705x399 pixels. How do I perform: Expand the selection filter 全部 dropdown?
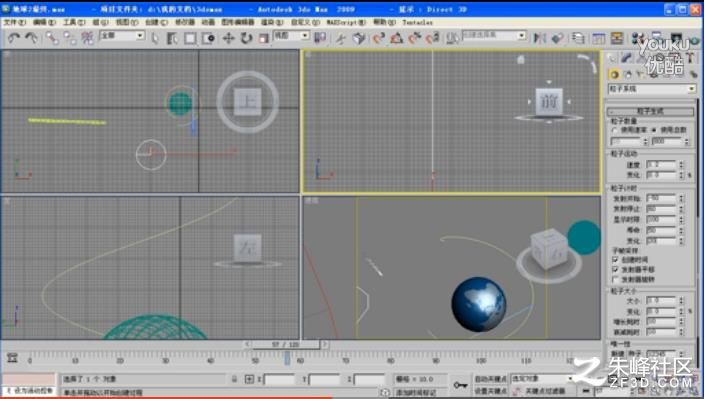pos(122,36)
